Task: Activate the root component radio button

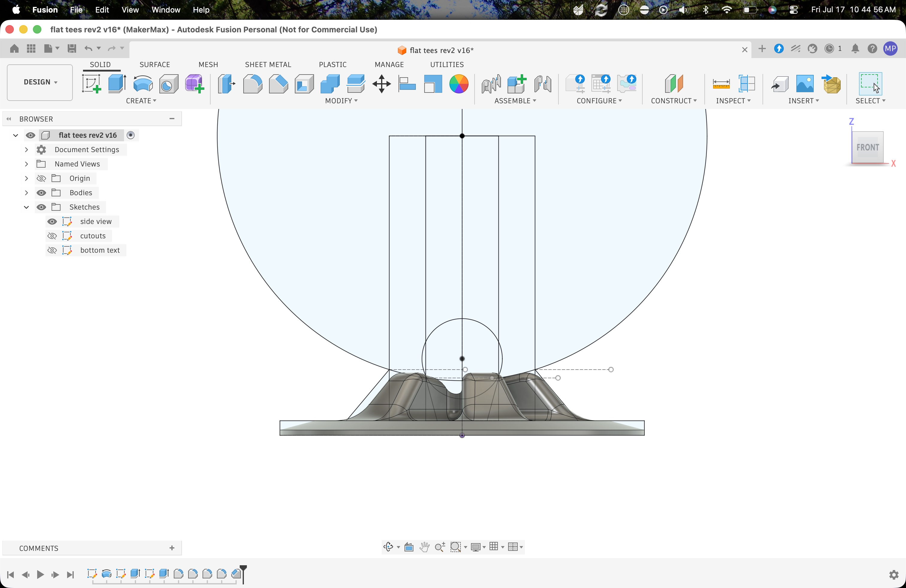Action: tap(131, 135)
